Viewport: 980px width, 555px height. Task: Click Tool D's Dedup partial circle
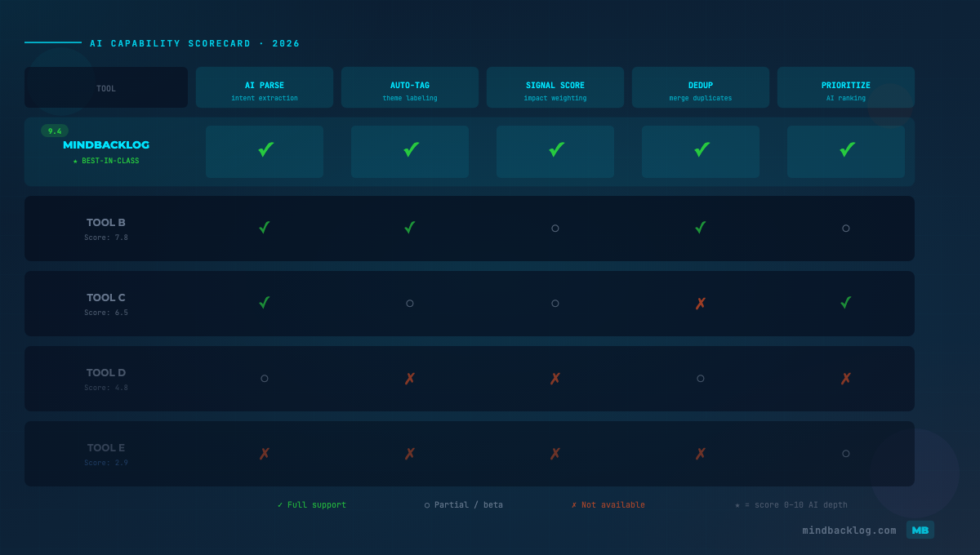(701, 379)
